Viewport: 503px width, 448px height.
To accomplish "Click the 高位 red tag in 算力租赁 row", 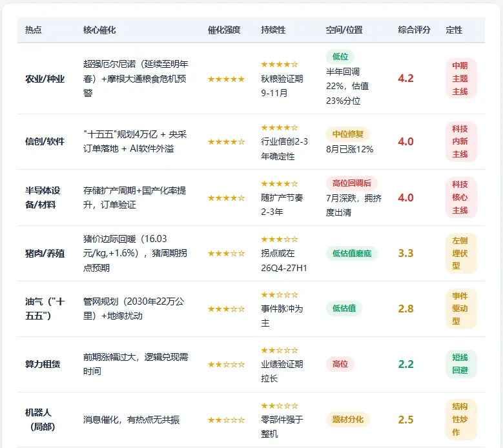I will [x=340, y=364].
